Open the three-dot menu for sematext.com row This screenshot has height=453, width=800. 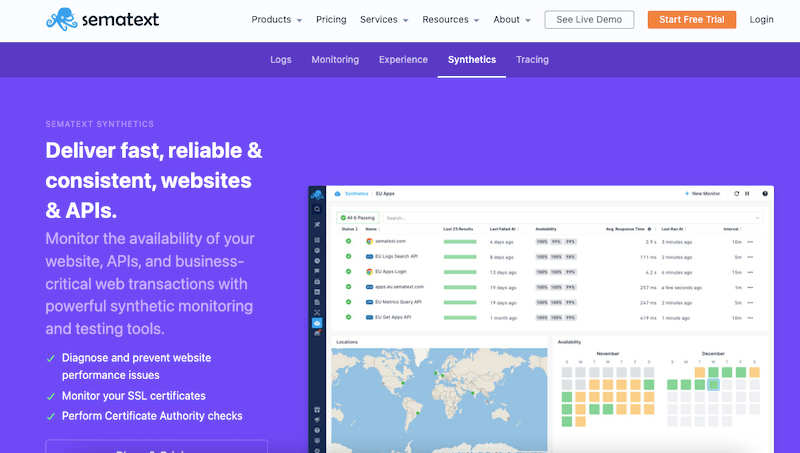[751, 242]
